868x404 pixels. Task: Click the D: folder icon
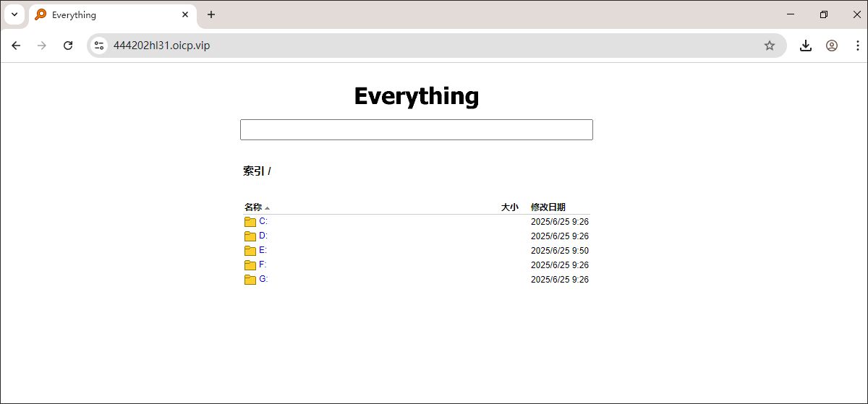click(250, 236)
